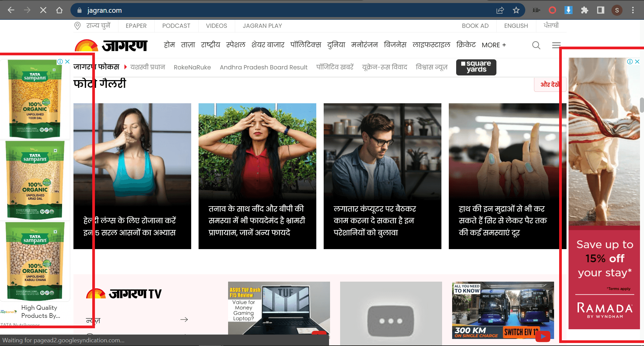The height and width of the screenshot is (346, 644).
Task: Open JAGRAN PLAY in the top bar
Action: coord(262,26)
